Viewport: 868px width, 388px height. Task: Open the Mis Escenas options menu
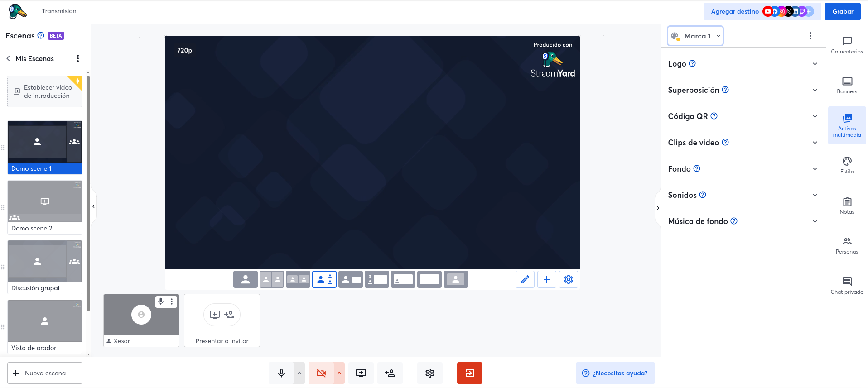coord(78,58)
